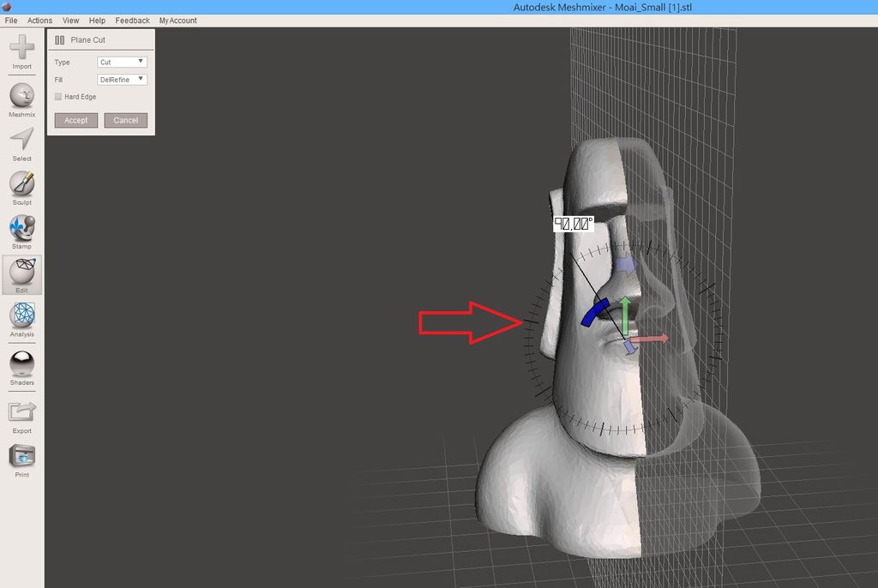Open the Shaders sphere icon
Screen dimensions: 878x588
(21, 364)
